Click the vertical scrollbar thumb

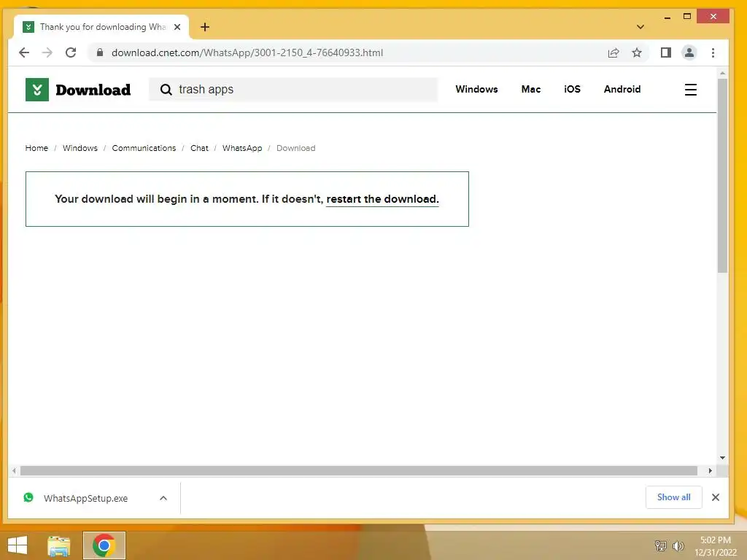click(722, 175)
